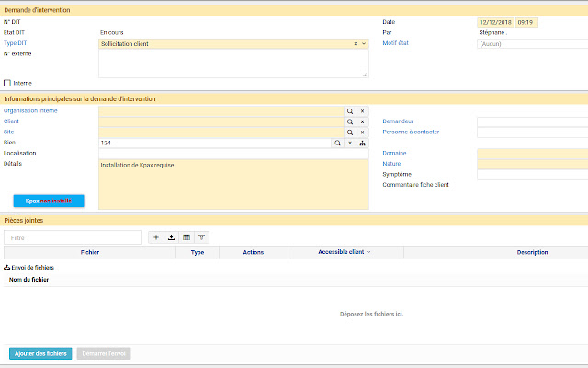This screenshot has width=588, height=368.
Task: Click the Site input field
Action: tap(221, 132)
